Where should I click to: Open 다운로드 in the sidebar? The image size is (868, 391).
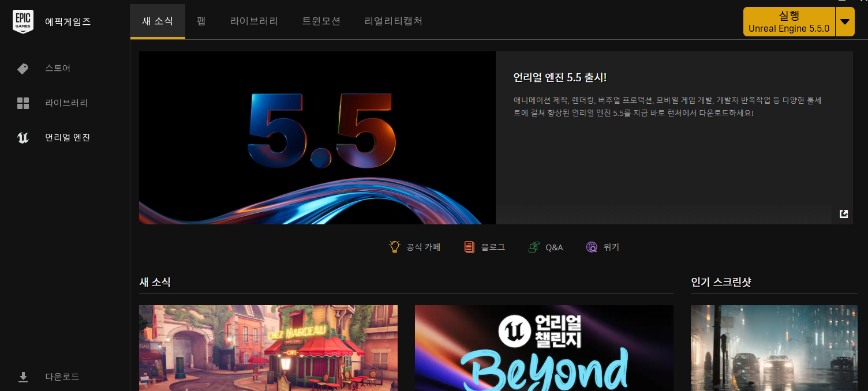tap(62, 377)
